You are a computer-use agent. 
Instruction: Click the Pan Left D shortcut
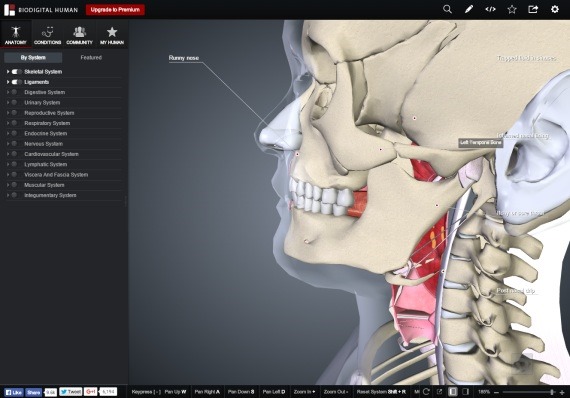274,392
